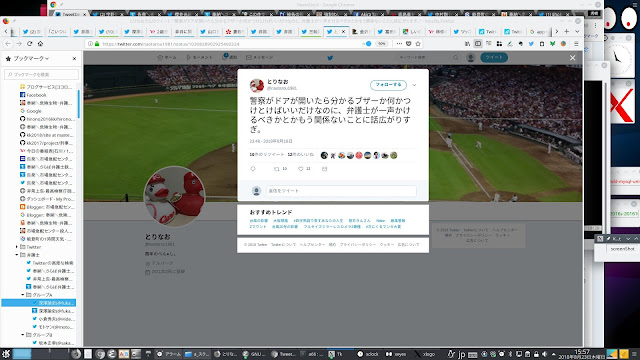Open a new Firefox tab with plus
640x360 pixels.
point(567,31)
